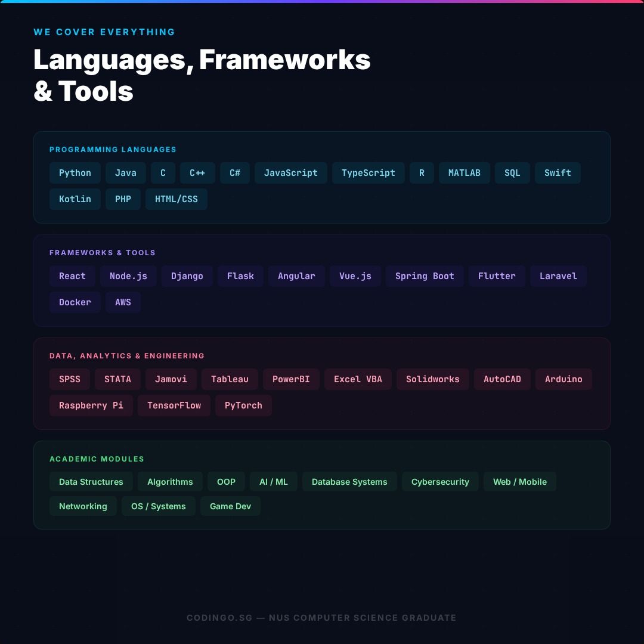Select the TypeScript tag
Image resolution: width=644 pixels, height=644 pixels.
pos(368,173)
